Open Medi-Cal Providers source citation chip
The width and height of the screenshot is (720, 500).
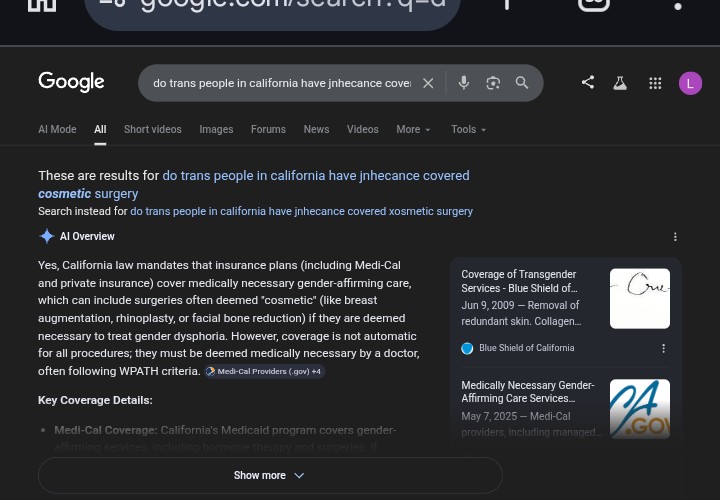(264, 371)
